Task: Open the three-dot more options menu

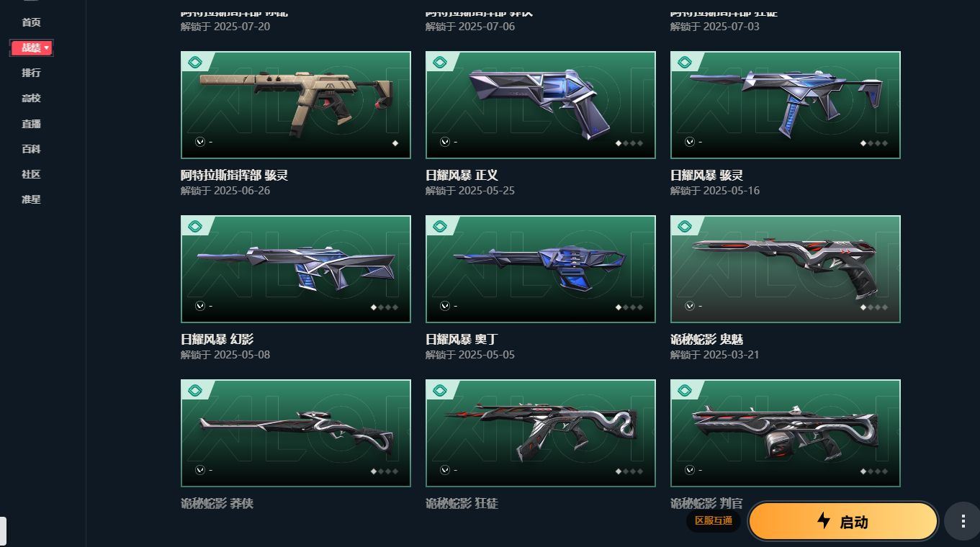Action: point(963,522)
